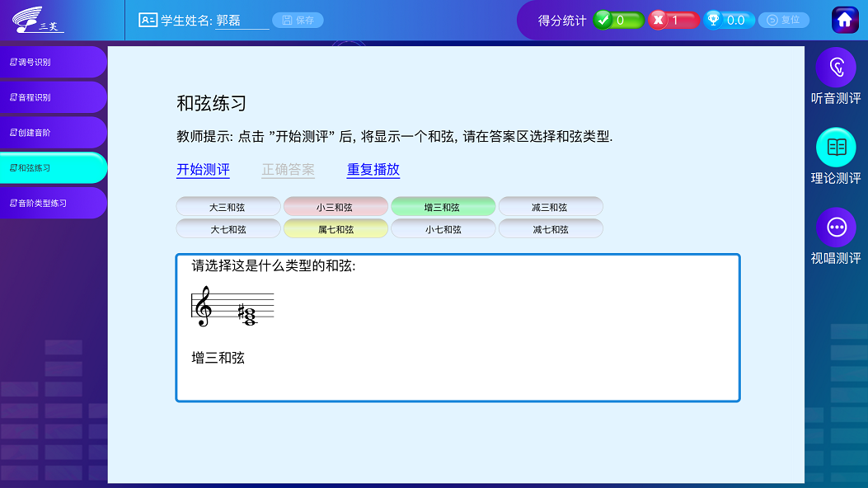
Task: Click the 保存 save button
Action: pos(298,21)
